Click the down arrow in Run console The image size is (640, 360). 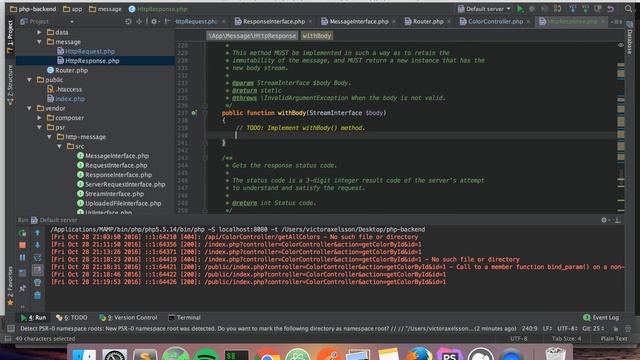37,245
